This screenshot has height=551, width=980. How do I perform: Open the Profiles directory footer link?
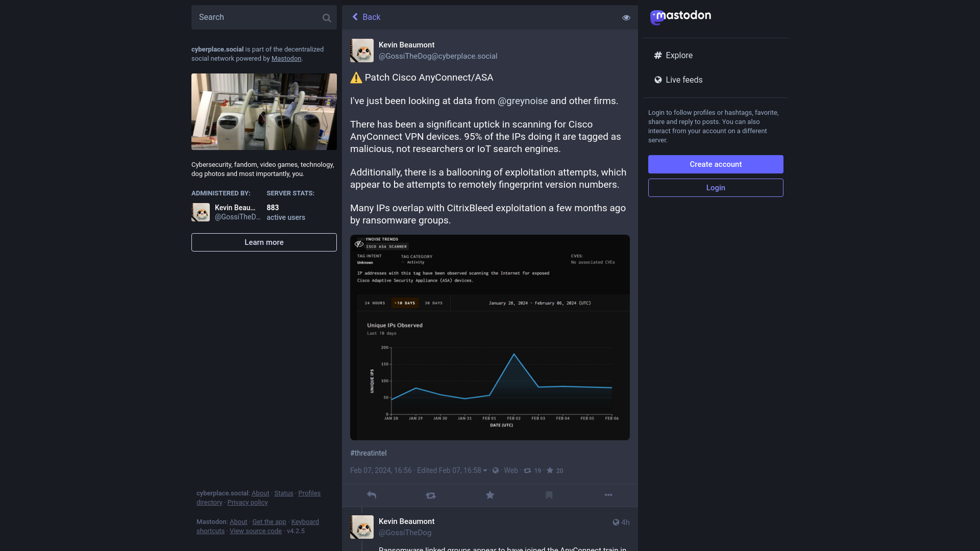(x=258, y=498)
